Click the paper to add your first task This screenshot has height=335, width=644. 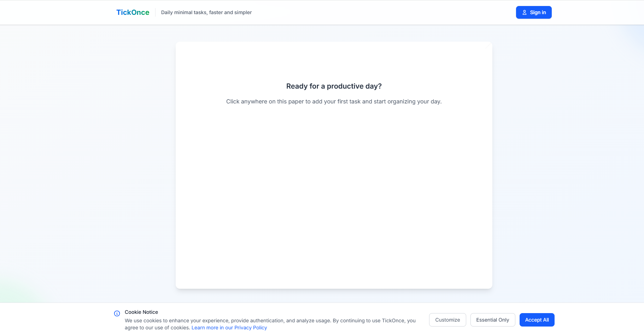coord(334,194)
